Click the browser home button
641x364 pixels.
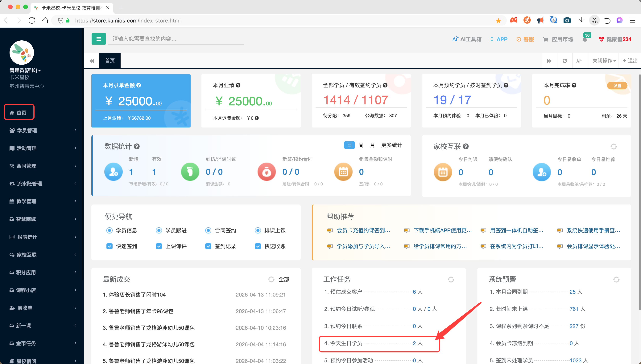click(x=45, y=21)
